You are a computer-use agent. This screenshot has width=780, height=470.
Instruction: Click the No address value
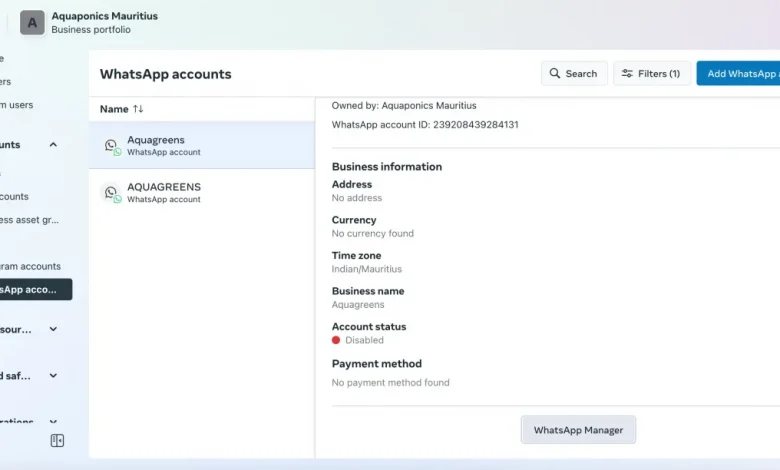click(x=357, y=198)
